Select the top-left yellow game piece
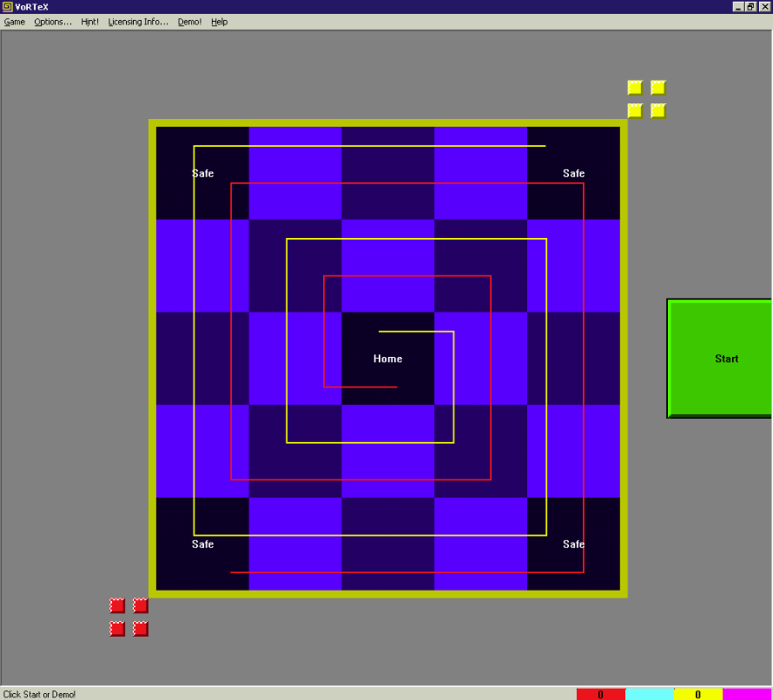The width and height of the screenshot is (773, 700). (x=634, y=87)
